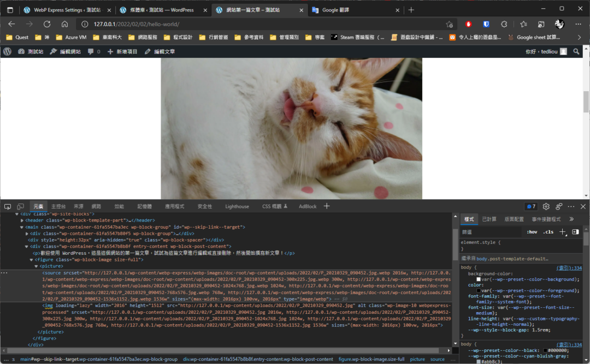Reload the current page
Viewport: 590px width, 364px height.
pos(47,24)
